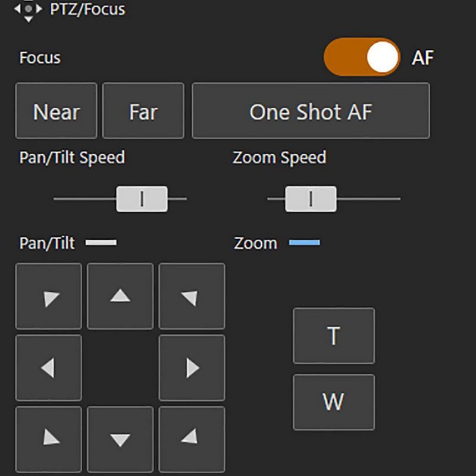476x476 pixels.
Task: Click the pan/tilt down arrow
Action: tap(120, 439)
